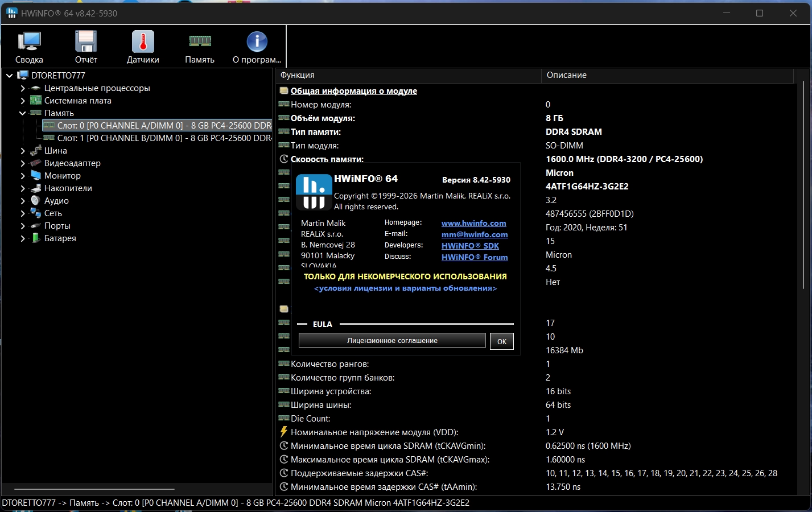The height and width of the screenshot is (512, 812).
Task: Click the clock icon beside Скорость памяти
Action: [x=284, y=159]
